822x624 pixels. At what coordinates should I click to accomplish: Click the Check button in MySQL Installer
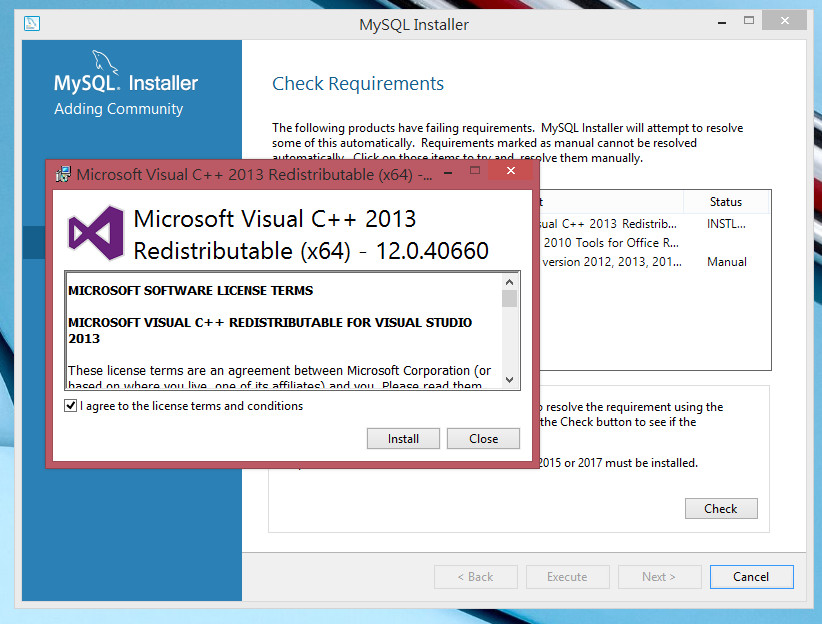click(x=721, y=509)
